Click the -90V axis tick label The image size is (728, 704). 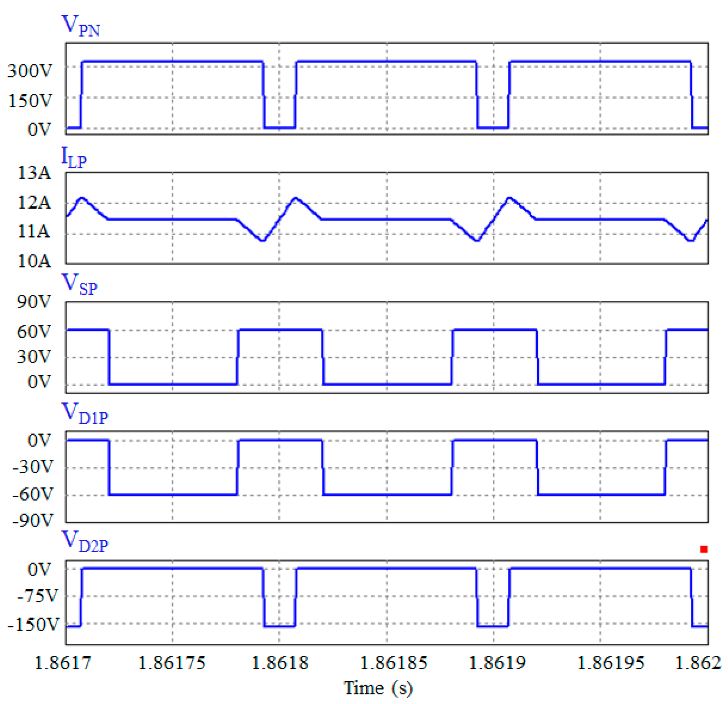coord(33,520)
